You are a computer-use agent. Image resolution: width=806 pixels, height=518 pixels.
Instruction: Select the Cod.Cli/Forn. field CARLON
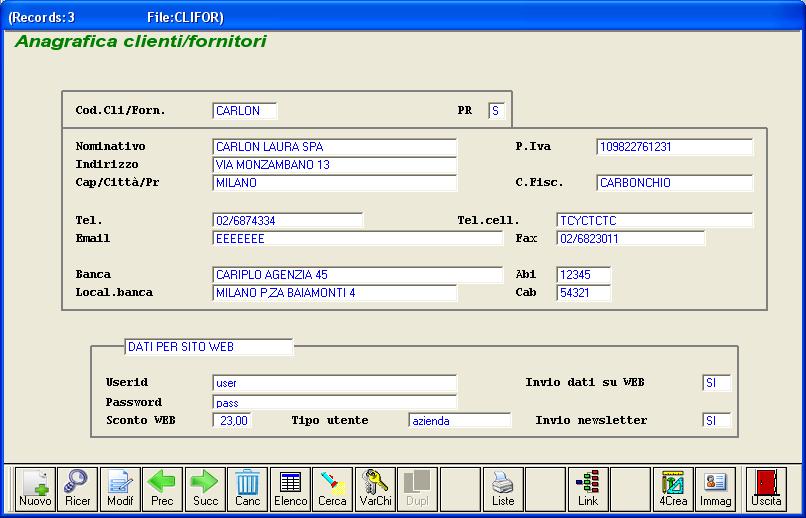coord(245,110)
